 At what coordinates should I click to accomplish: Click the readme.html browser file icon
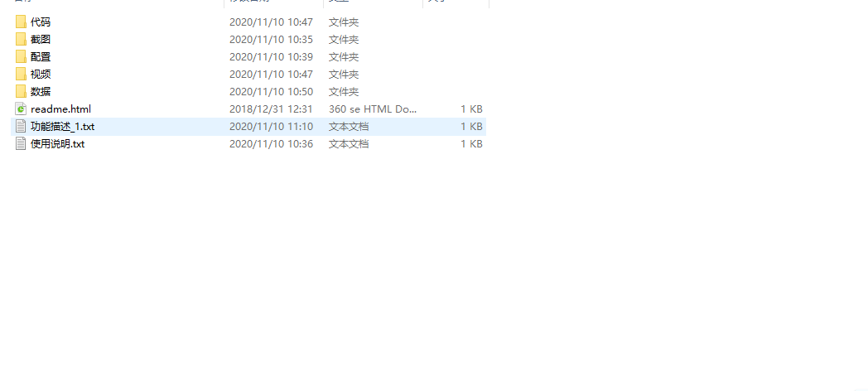(x=21, y=109)
